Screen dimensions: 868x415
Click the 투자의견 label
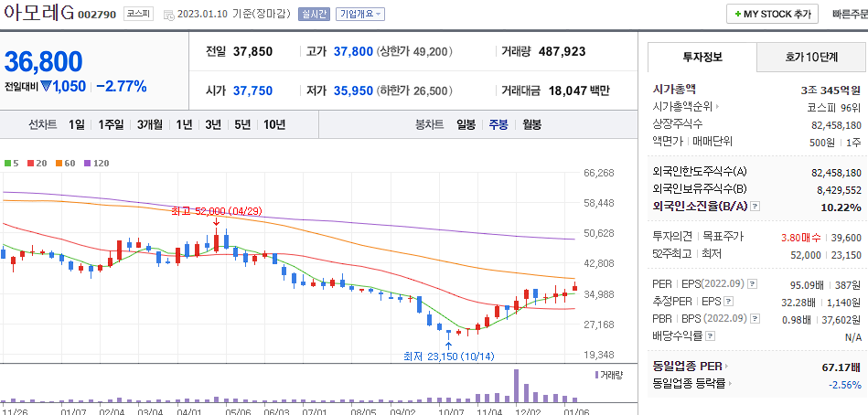(672, 237)
